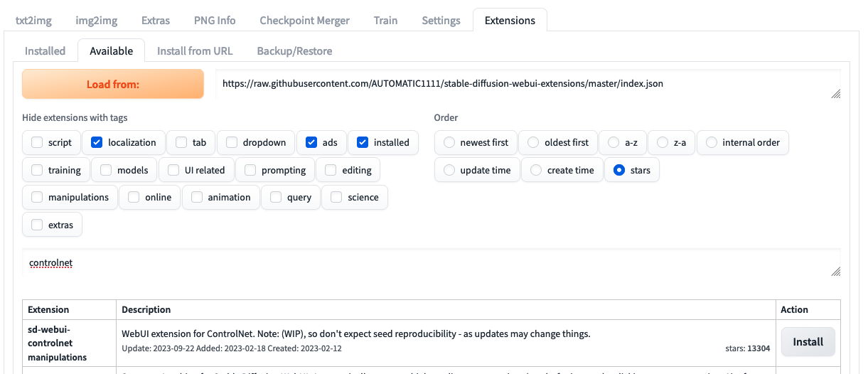
Task: Click the Load from button
Action: pos(113,84)
